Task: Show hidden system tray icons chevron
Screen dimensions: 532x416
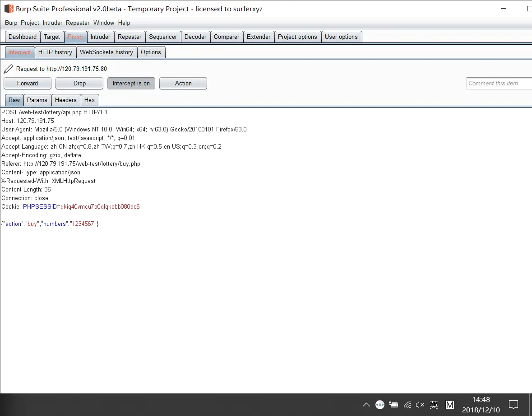Action: click(366, 404)
